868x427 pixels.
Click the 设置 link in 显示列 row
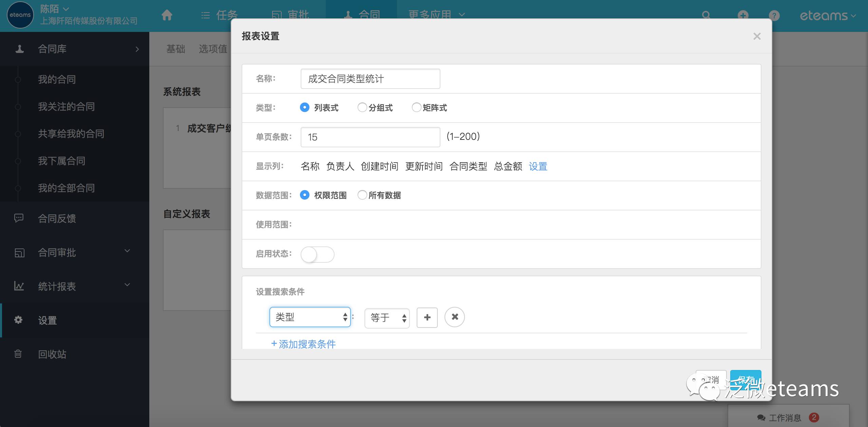(x=538, y=166)
